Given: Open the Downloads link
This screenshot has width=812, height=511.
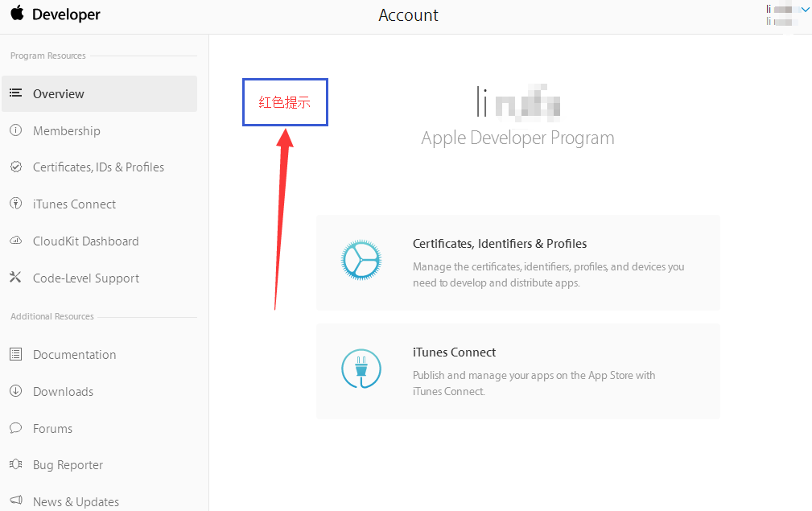Looking at the screenshot, I should [x=64, y=392].
